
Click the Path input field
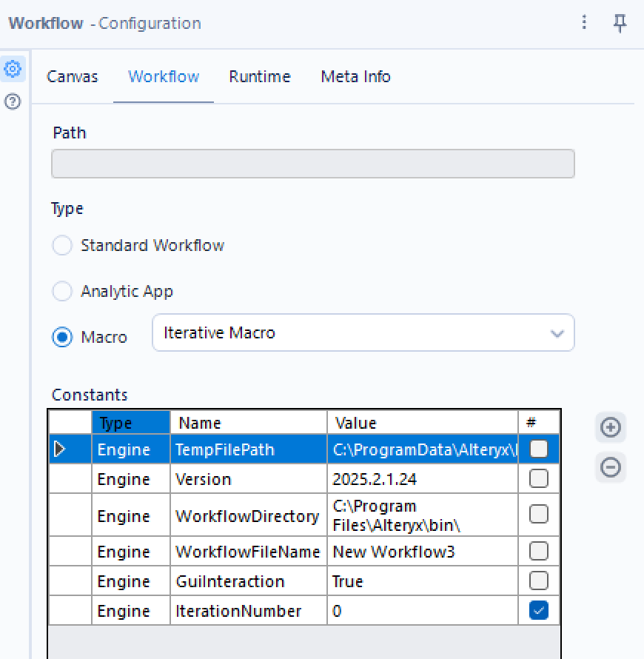pyautogui.click(x=313, y=164)
